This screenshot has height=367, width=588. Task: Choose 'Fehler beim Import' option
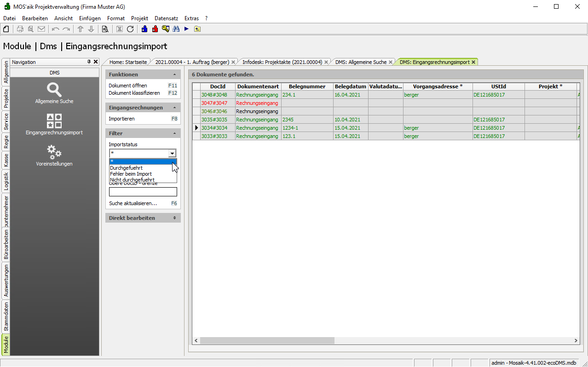pos(131,174)
